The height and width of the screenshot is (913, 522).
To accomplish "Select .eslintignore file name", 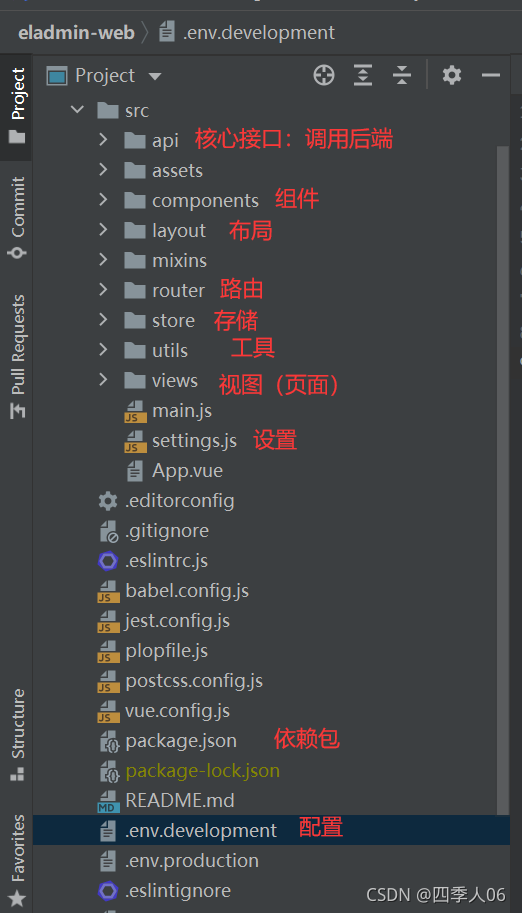I will 178,890.
